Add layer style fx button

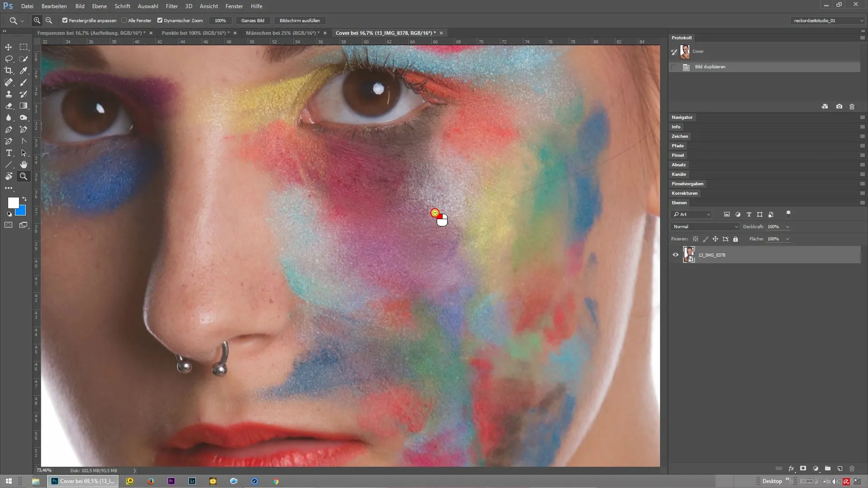coord(791,469)
